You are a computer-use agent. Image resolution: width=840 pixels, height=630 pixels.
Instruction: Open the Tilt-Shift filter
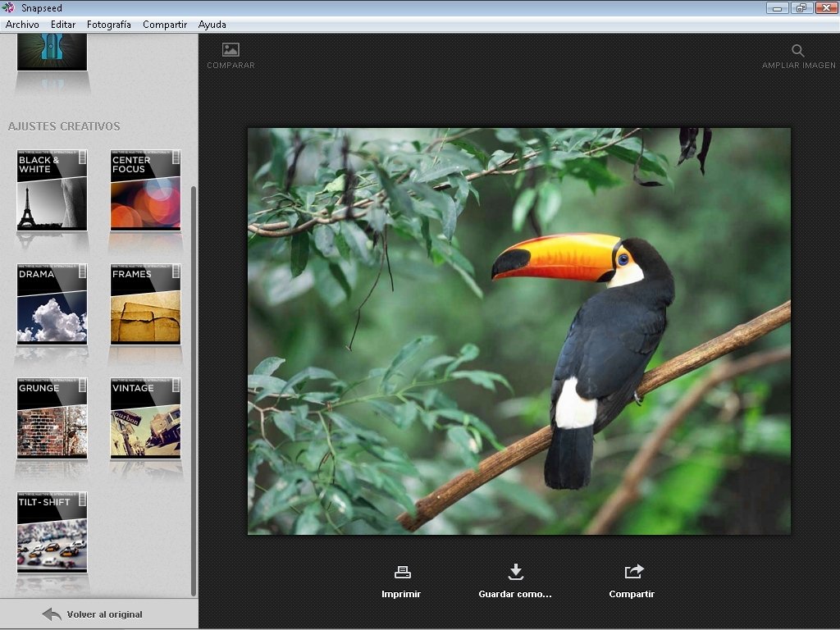(52, 532)
